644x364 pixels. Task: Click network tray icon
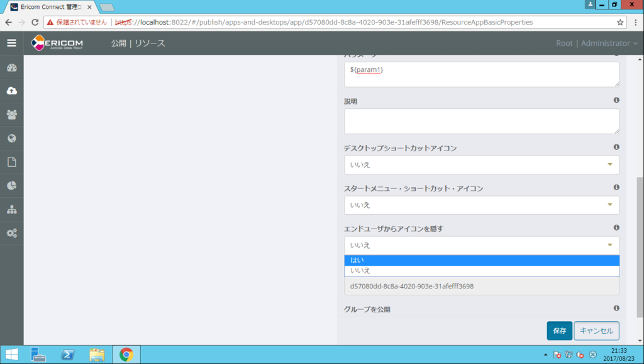569,355
